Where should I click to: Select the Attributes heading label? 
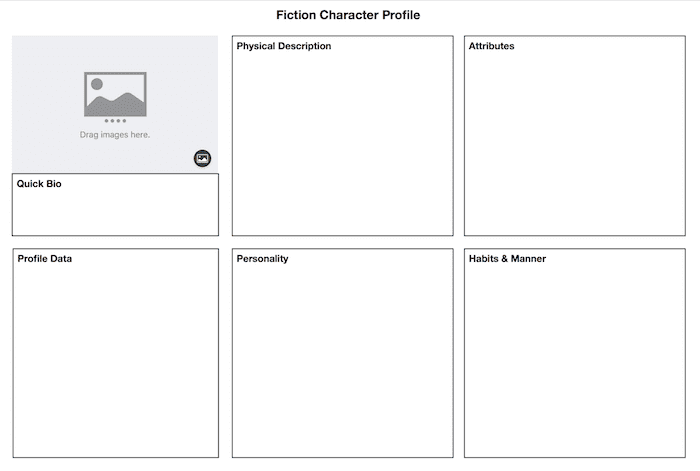[492, 46]
